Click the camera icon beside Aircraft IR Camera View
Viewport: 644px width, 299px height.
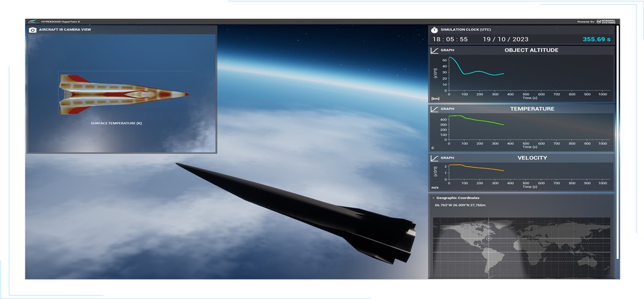[x=33, y=30]
